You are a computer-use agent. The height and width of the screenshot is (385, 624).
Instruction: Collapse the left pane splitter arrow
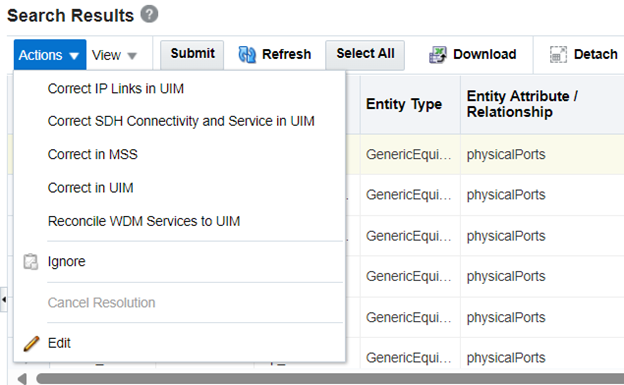tap(4, 299)
